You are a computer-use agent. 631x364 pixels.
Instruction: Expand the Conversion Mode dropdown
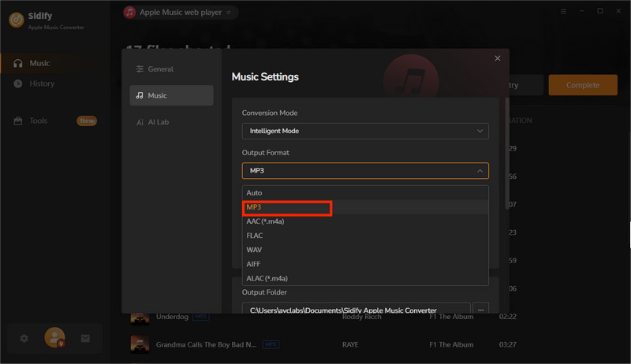point(365,131)
